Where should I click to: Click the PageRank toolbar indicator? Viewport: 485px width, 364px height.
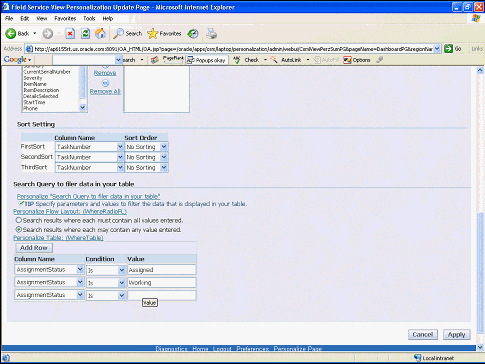173,60
